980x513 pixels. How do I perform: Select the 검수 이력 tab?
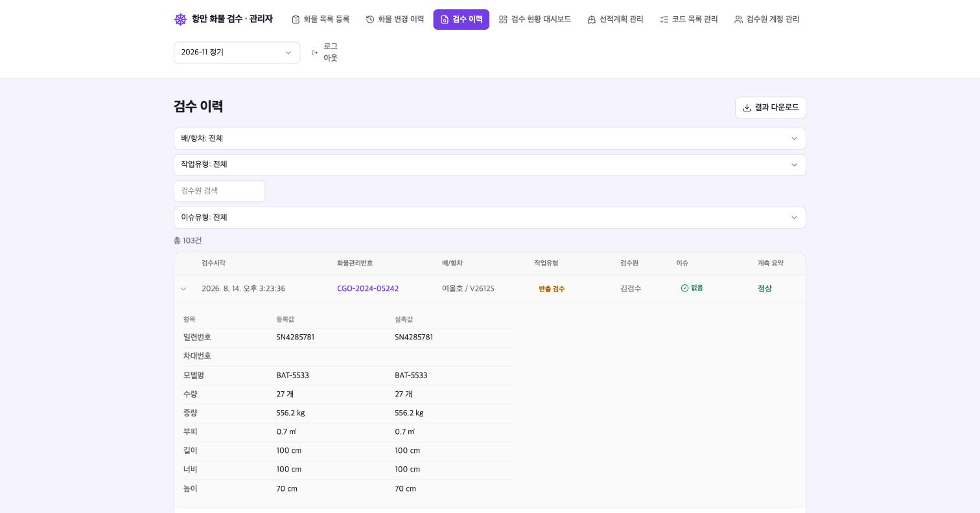461,19
